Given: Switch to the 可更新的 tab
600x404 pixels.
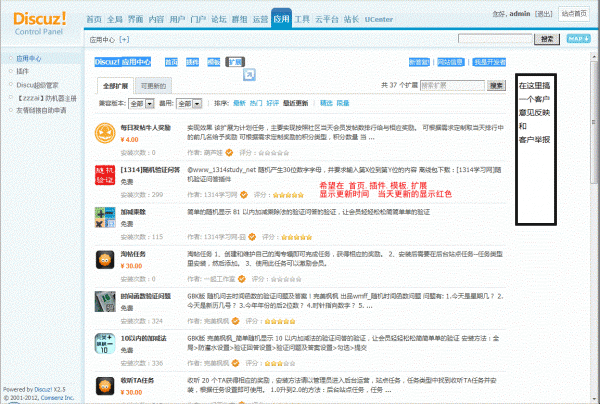Looking at the screenshot, I should (153, 86).
